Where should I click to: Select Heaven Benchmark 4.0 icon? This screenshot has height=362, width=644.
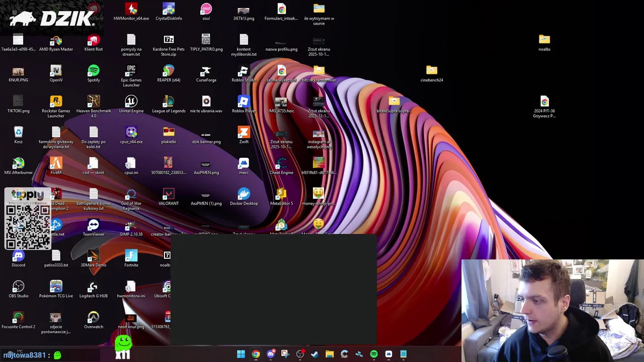tap(94, 107)
